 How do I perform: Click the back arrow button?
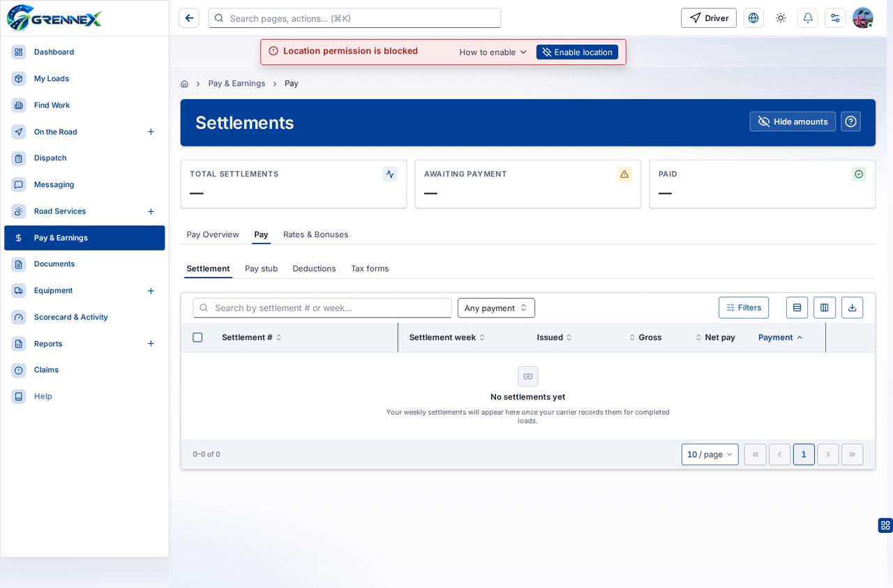pyautogui.click(x=189, y=18)
